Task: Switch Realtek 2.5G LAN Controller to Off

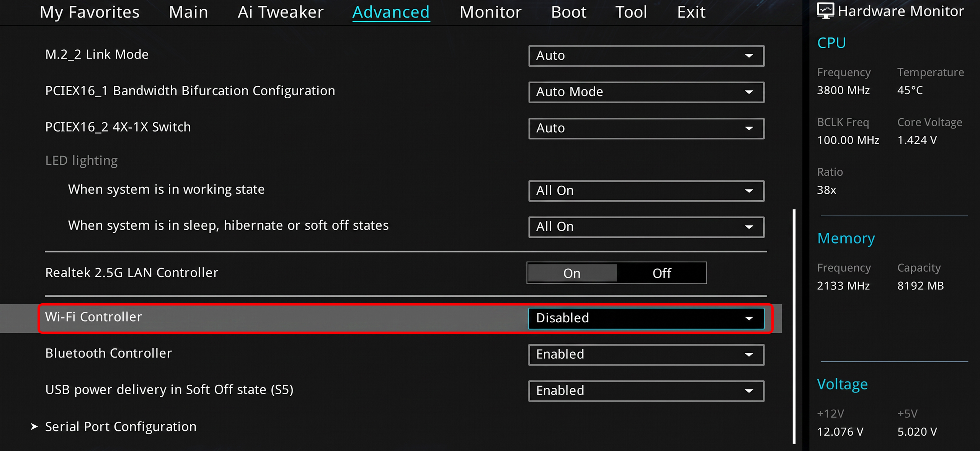Action: coord(661,273)
